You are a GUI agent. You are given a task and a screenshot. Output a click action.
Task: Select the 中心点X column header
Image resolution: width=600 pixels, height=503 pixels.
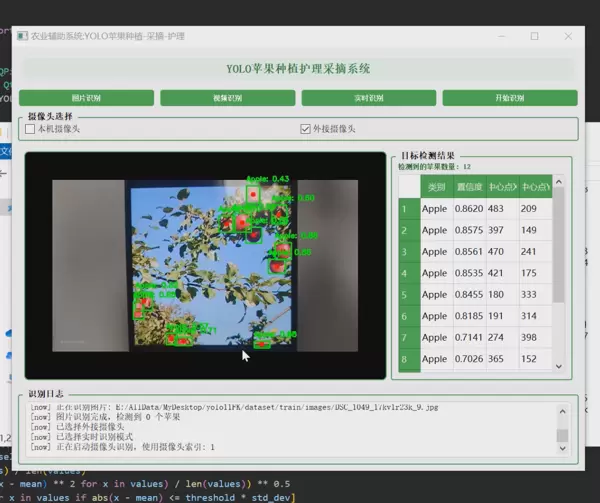click(501, 186)
